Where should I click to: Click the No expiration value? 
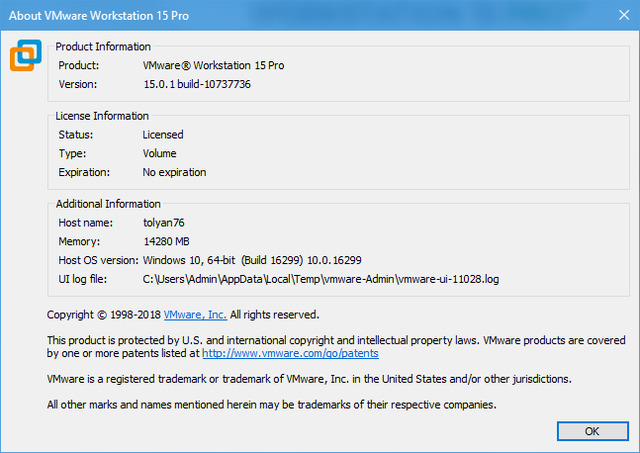pos(174,172)
